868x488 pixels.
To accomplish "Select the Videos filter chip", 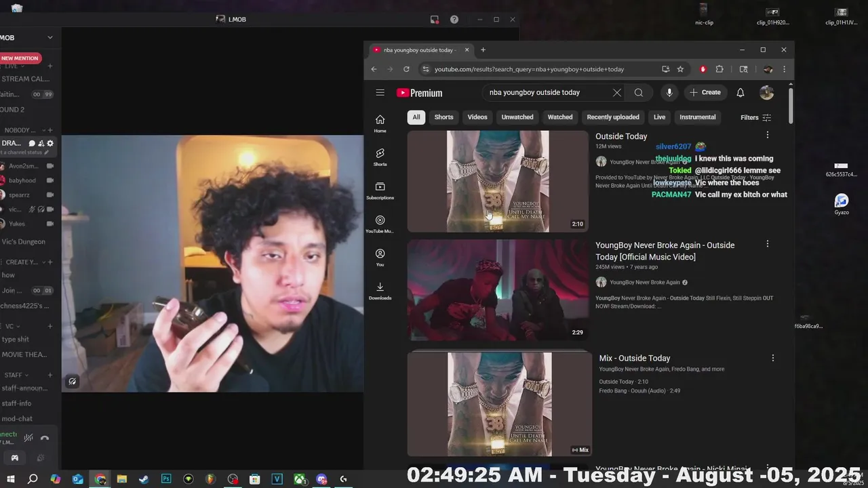I will click(x=477, y=117).
